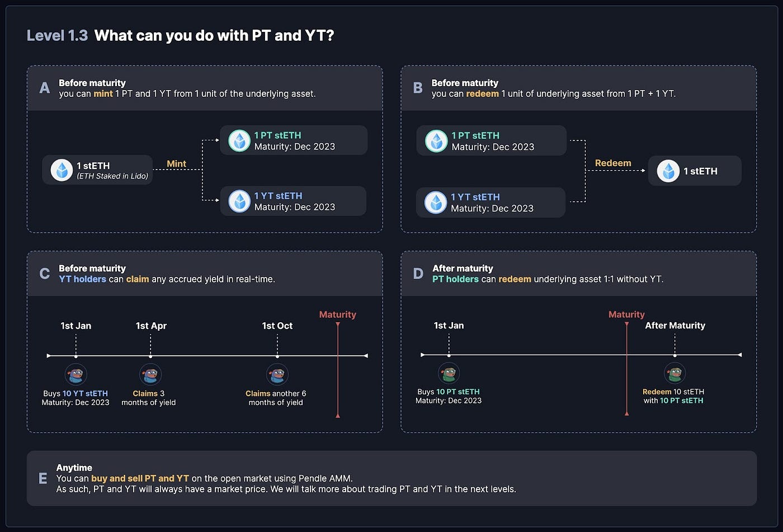Click the green frog buying 10 PT stETH

pos(449,373)
